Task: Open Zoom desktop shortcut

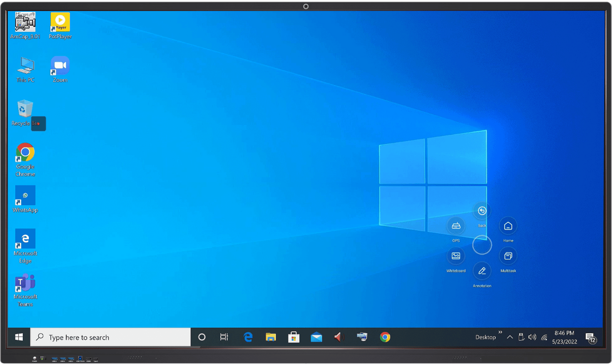Action: click(x=60, y=66)
